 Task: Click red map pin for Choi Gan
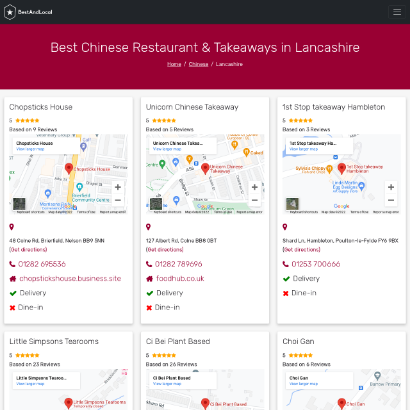pyautogui.click(x=342, y=403)
